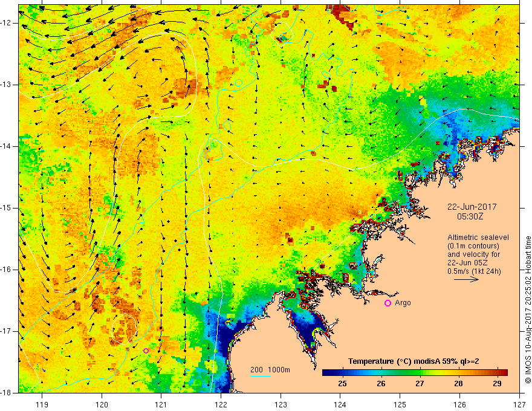Click latitude axis label -17
The height and width of the screenshot is (411, 532).
pyautogui.click(x=6, y=331)
